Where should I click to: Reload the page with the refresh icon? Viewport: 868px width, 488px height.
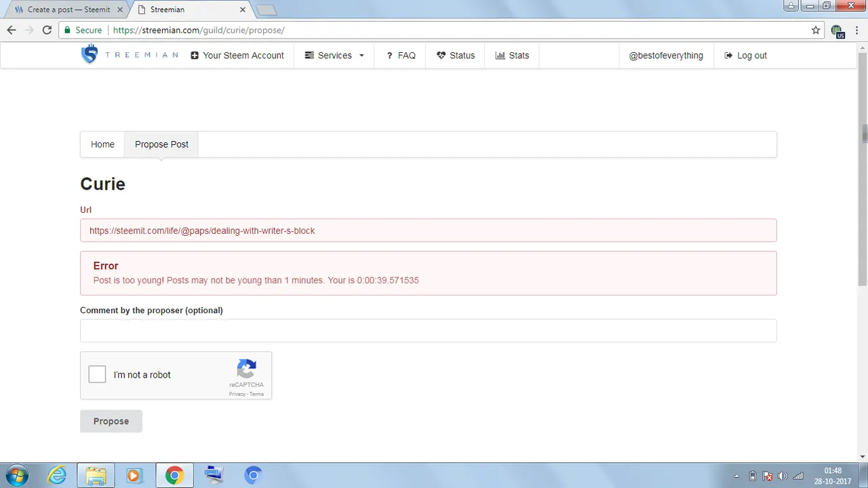(x=47, y=30)
